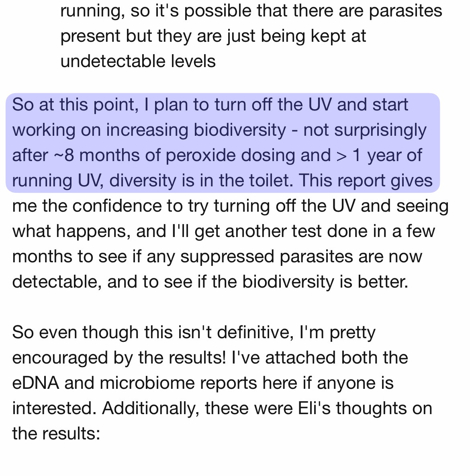Click the highlighted text starting "So at this point"

[x=223, y=143]
